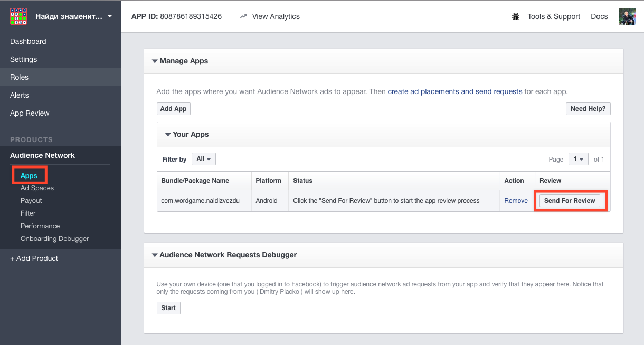Click the Need Help? button

(x=588, y=109)
